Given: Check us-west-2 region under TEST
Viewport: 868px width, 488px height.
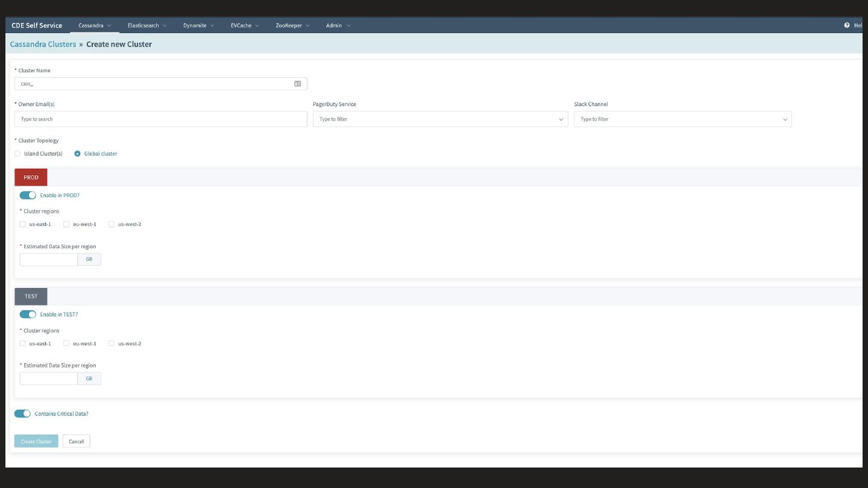Looking at the screenshot, I should [x=112, y=343].
